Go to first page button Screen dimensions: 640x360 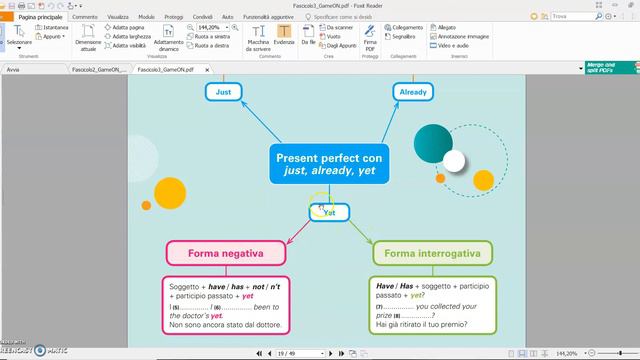pyautogui.click(x=259, y=353)
